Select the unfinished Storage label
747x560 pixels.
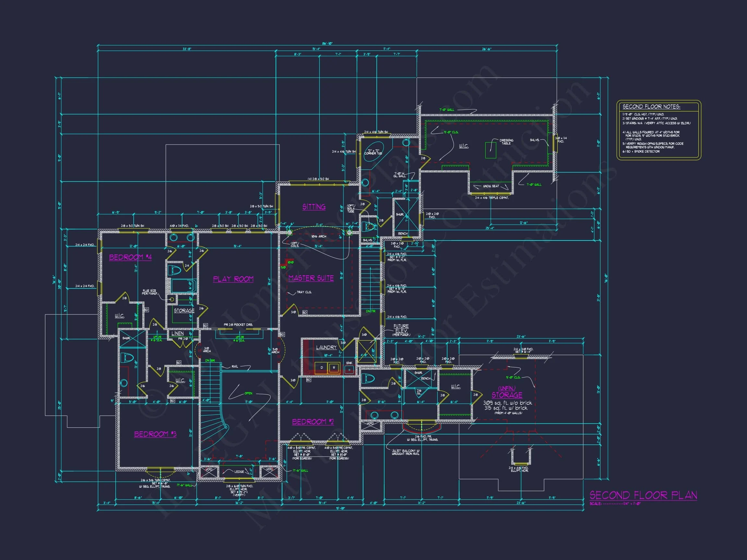[506, 395]
